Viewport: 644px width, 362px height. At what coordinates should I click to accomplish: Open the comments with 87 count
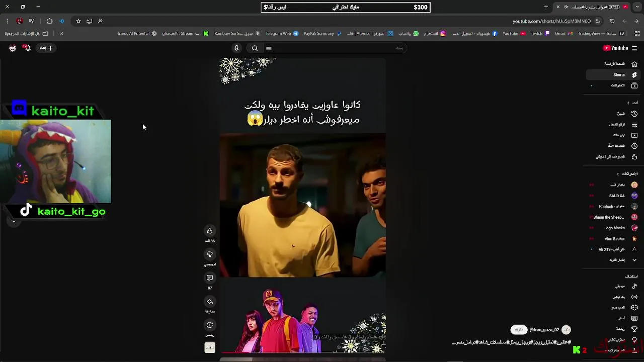[210, 278]
